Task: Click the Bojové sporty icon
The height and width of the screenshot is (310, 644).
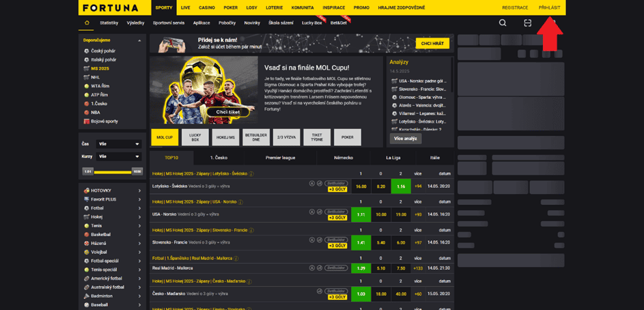Action: click(86, 122)
